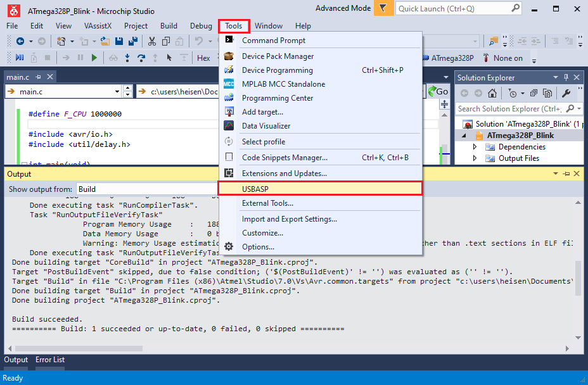Open Programming Center menu entry
The image size is (588, 385).
pyautogui.click(x=321, y=98)
